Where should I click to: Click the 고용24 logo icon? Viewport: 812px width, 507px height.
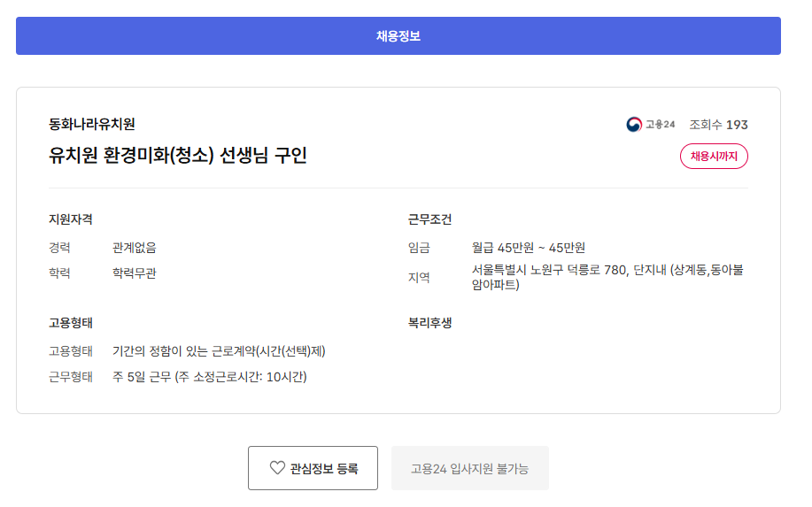coord(633,125)
